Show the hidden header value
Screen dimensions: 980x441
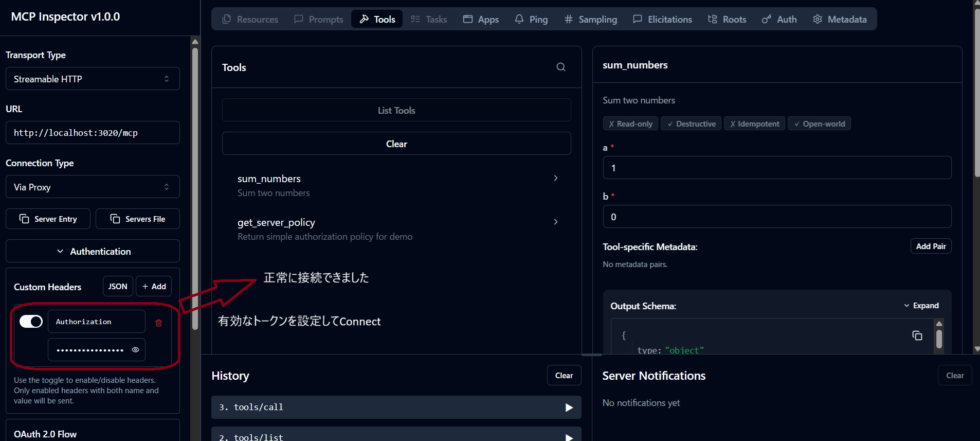click(135, 349)
